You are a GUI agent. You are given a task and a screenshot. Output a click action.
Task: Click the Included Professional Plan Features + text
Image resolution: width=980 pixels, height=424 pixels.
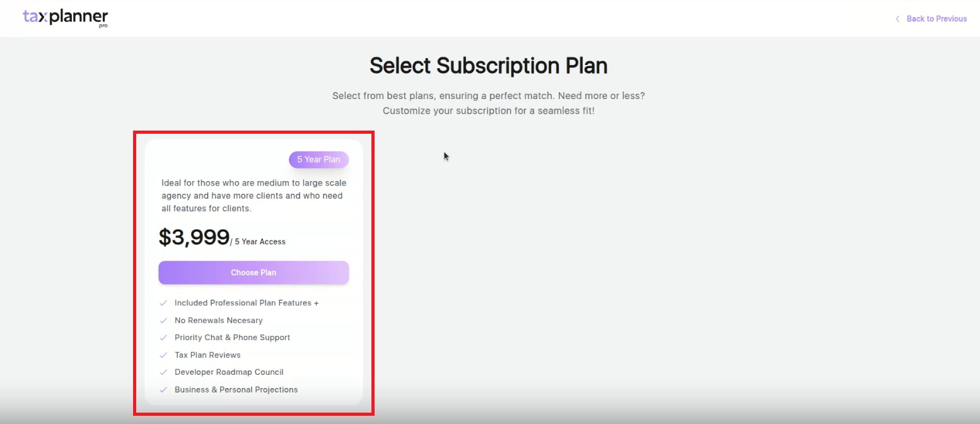247,303
